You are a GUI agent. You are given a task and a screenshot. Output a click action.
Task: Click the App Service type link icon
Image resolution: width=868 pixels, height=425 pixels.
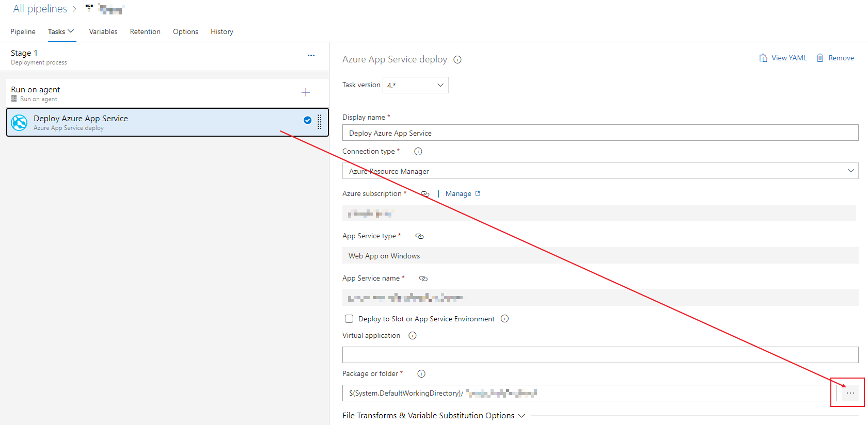420,236
